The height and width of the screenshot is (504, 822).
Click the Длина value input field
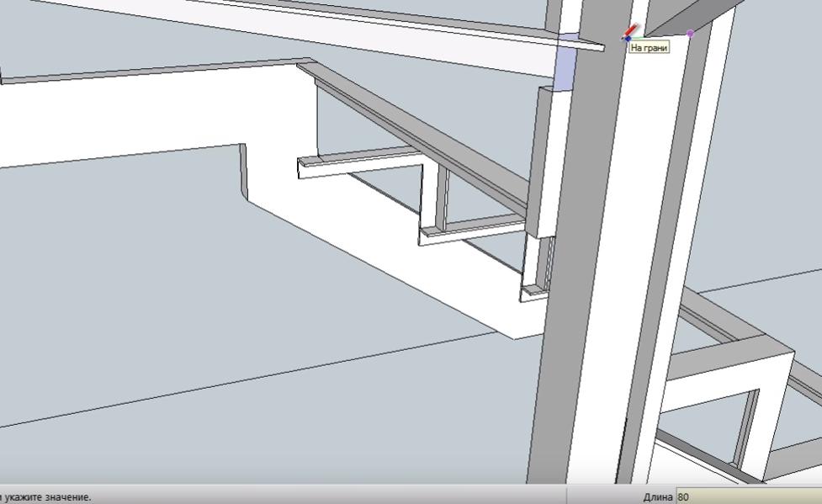747,496
